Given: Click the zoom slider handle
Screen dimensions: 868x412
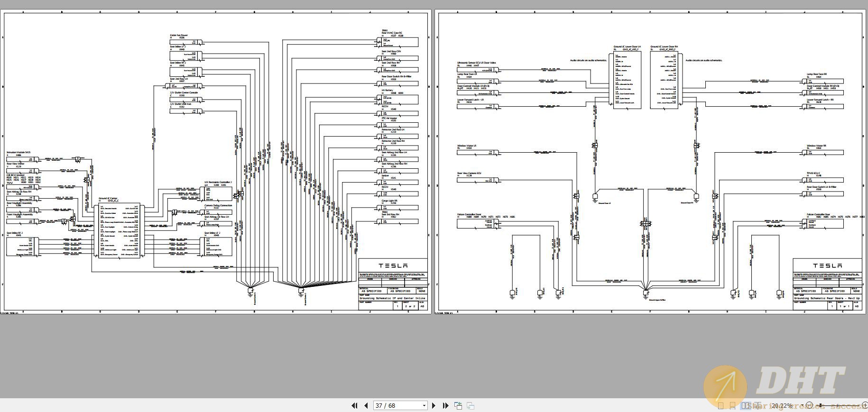Looking at the screenshot, I should pyautogui.click(x=821, y=405).
